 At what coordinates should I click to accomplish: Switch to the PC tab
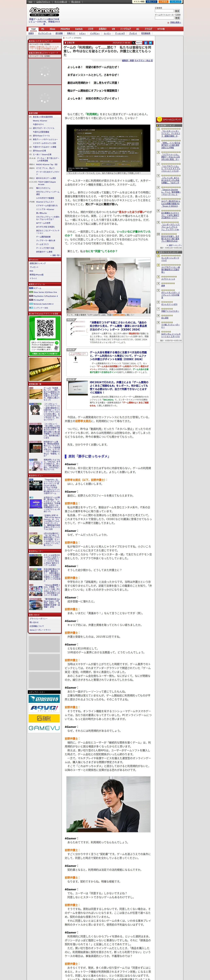tap(43, 29)
